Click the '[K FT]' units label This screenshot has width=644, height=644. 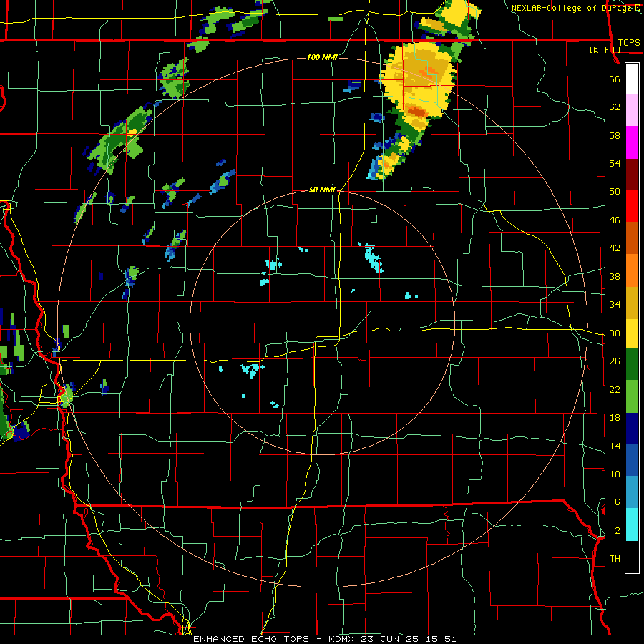pyautogui.click(x=605, y=49)
